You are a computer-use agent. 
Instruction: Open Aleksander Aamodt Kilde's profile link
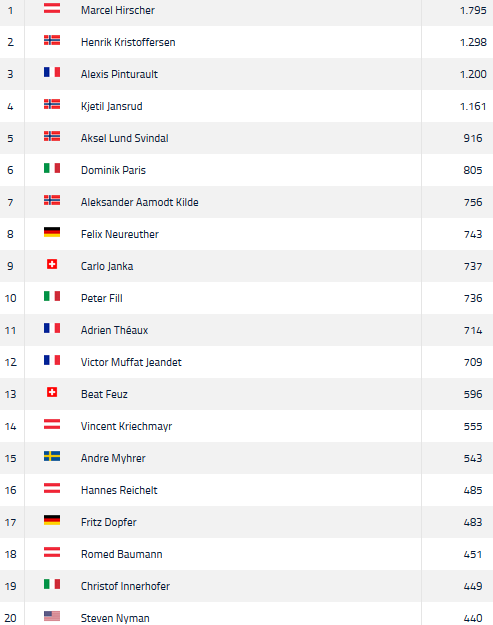tap(139, 202)
